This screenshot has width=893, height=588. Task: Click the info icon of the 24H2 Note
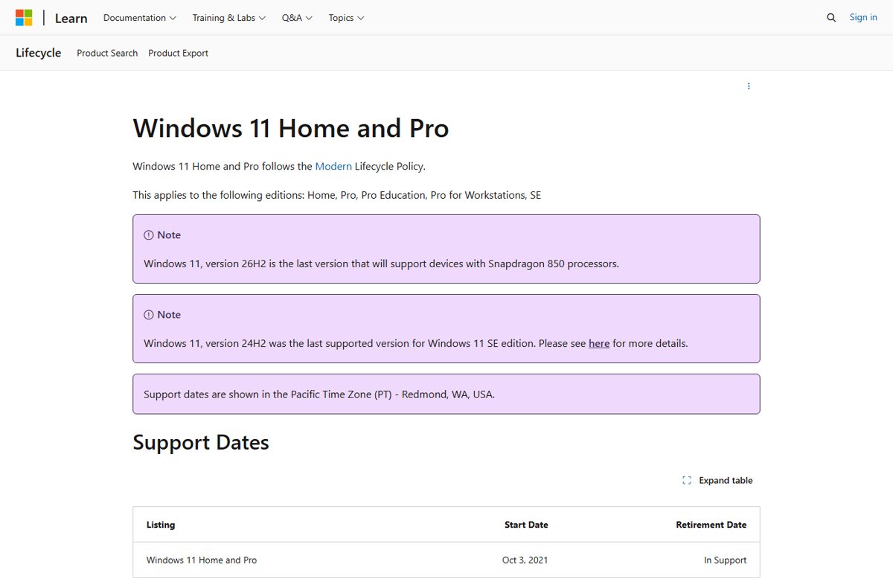click(x=148, y=315)
